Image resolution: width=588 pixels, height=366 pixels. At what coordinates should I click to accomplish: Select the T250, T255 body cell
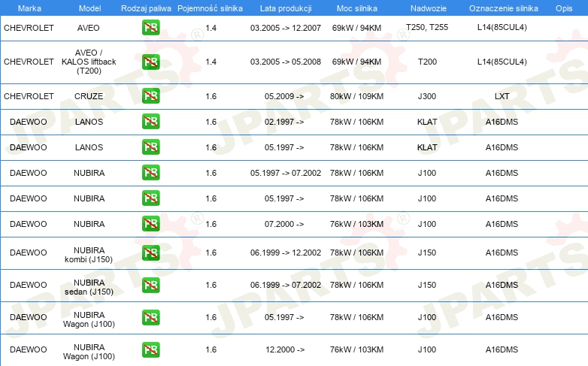click(x=427, y=27)
